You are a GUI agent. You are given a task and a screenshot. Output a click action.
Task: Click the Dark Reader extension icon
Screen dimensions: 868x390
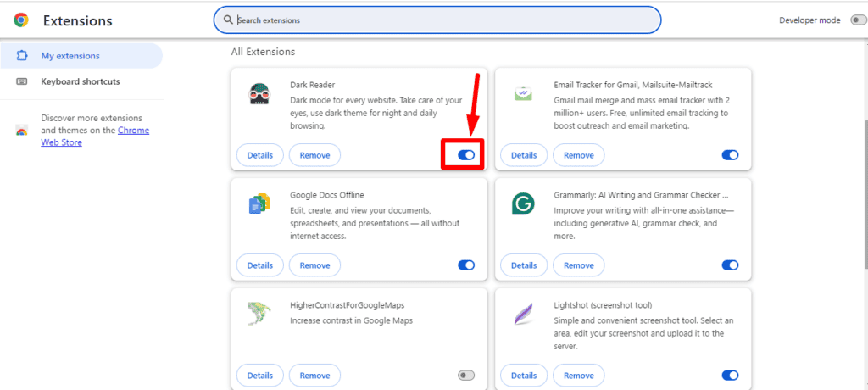[259, 94]
